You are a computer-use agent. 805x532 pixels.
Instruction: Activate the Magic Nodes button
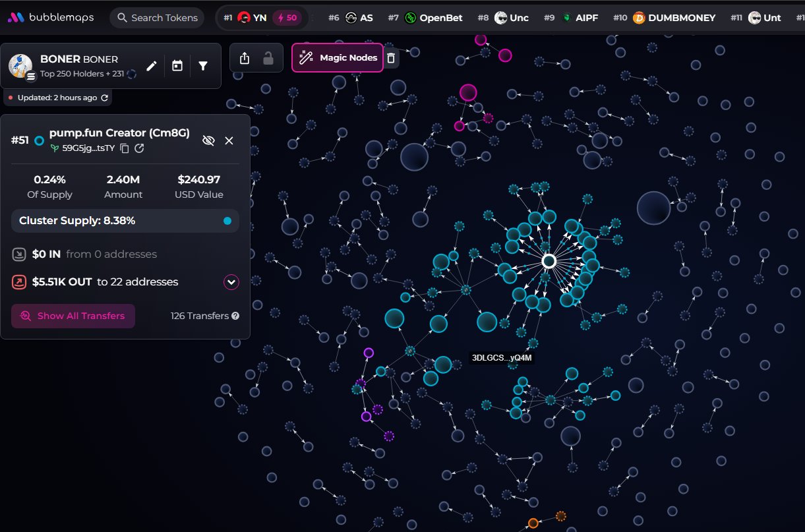click(338, 58)
